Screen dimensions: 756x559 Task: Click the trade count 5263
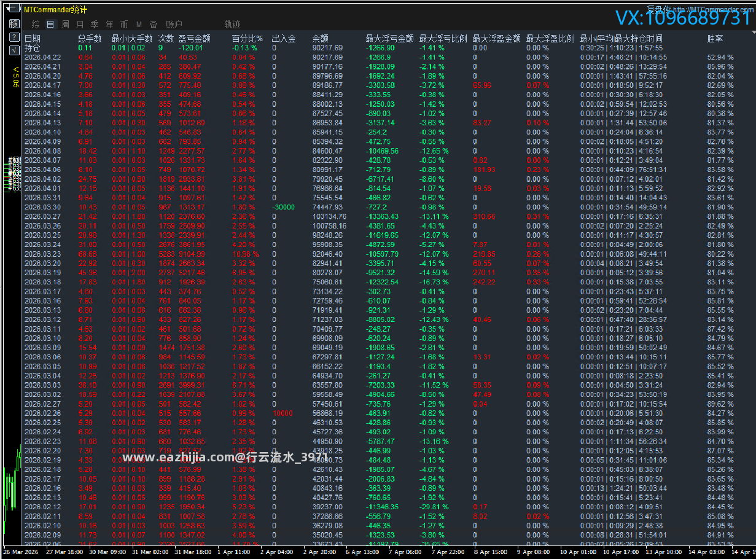(166, 254)
